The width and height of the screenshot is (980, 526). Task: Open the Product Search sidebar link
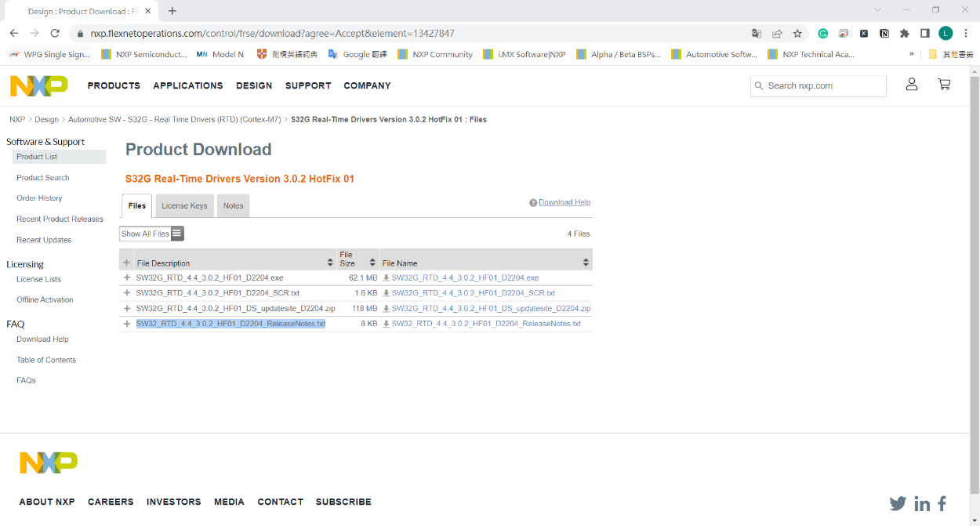pos(43,178)
